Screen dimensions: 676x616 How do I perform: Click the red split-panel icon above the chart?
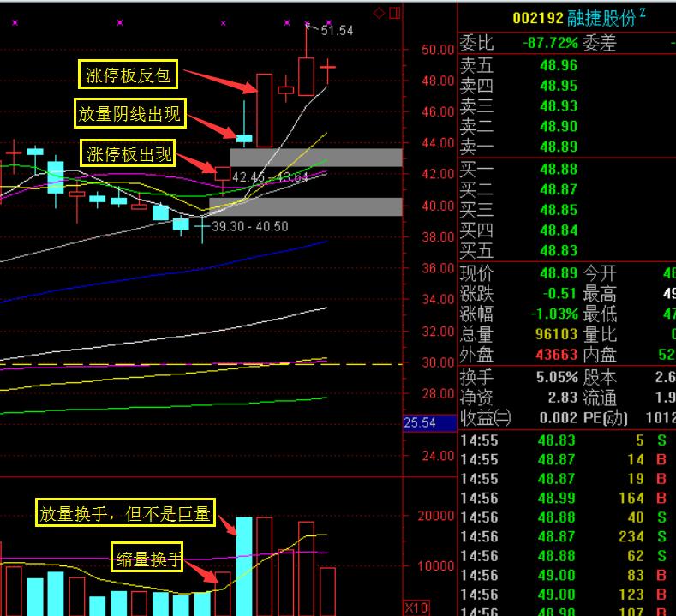(x=395, y=13)
